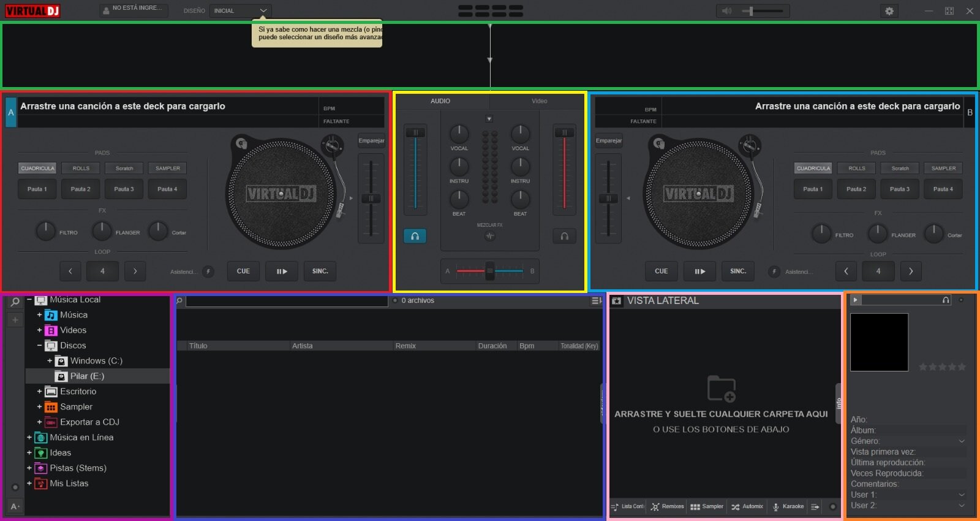Image resolution: width=980 pixels, height=521 pixels.
Task: Click the crossfader between A and B
Action: click(x=490, y=271)
